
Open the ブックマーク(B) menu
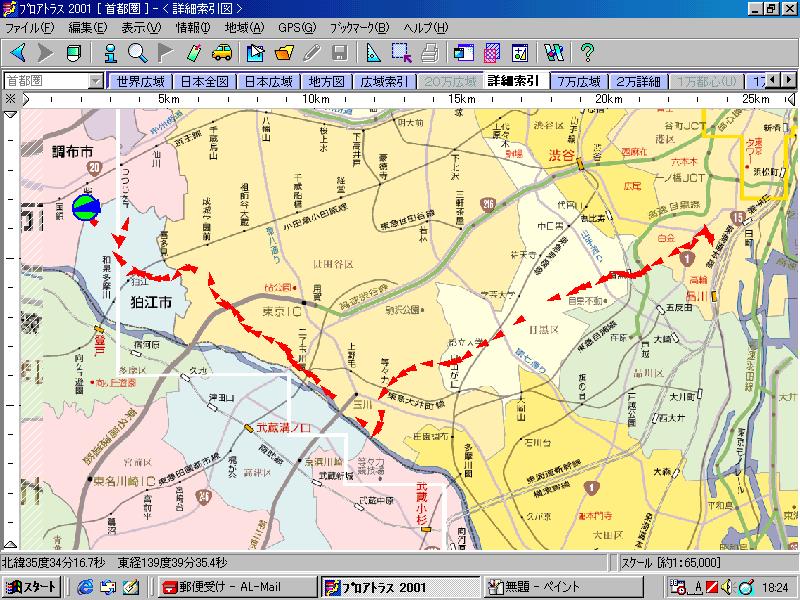[359, 27]
